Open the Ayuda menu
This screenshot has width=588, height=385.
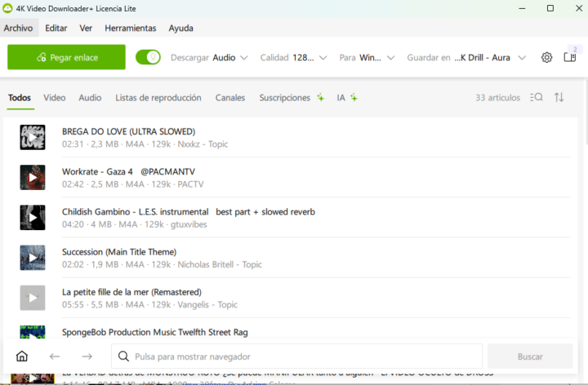180,28
